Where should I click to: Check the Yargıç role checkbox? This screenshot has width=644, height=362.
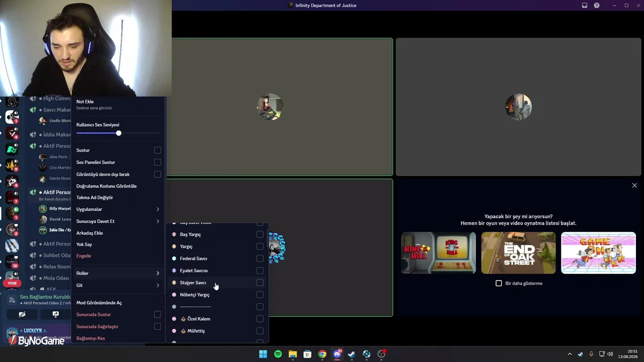(x=260, y=246)
